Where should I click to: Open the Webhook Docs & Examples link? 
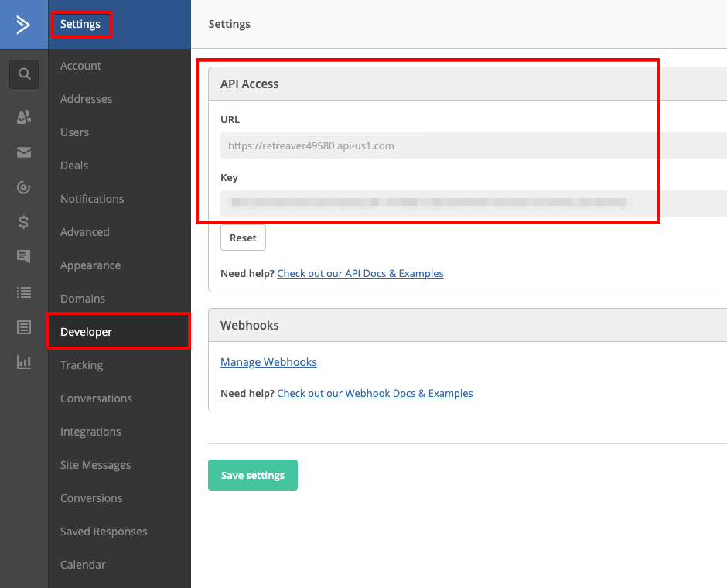[374, 393]
